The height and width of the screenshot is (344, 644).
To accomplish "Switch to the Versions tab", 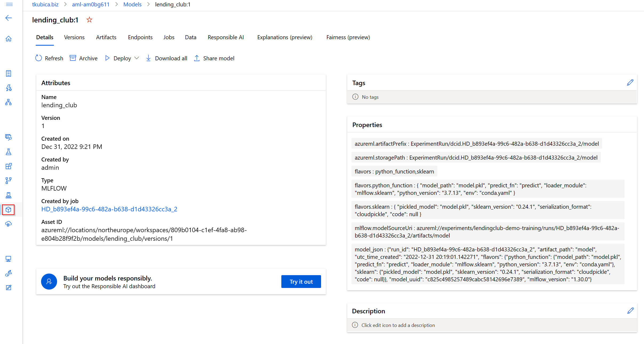I will point(74,37).
